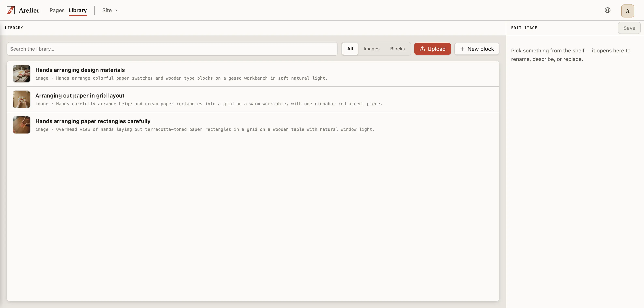Viewport: 644px width, 308px height.
Task: Select title 'Hands arranging paper rectangles carefully'
Action: (93, 121)
